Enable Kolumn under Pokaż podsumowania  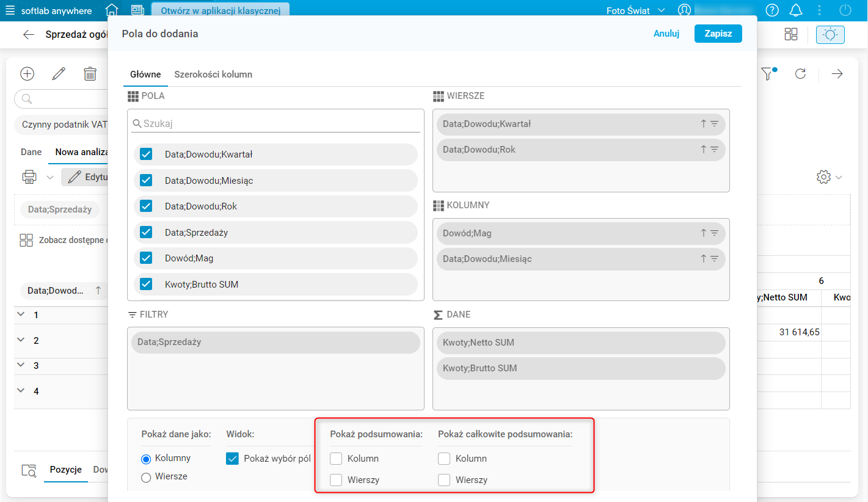coord(336,459)
